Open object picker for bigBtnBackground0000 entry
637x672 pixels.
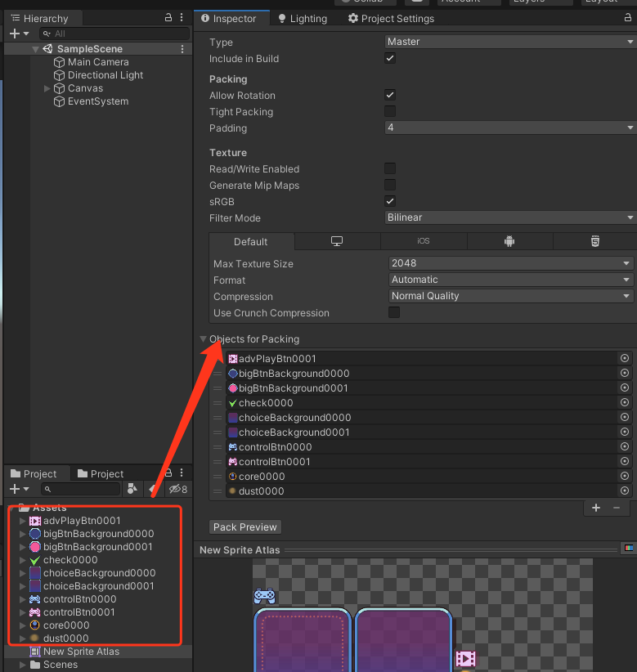[625, 373]
